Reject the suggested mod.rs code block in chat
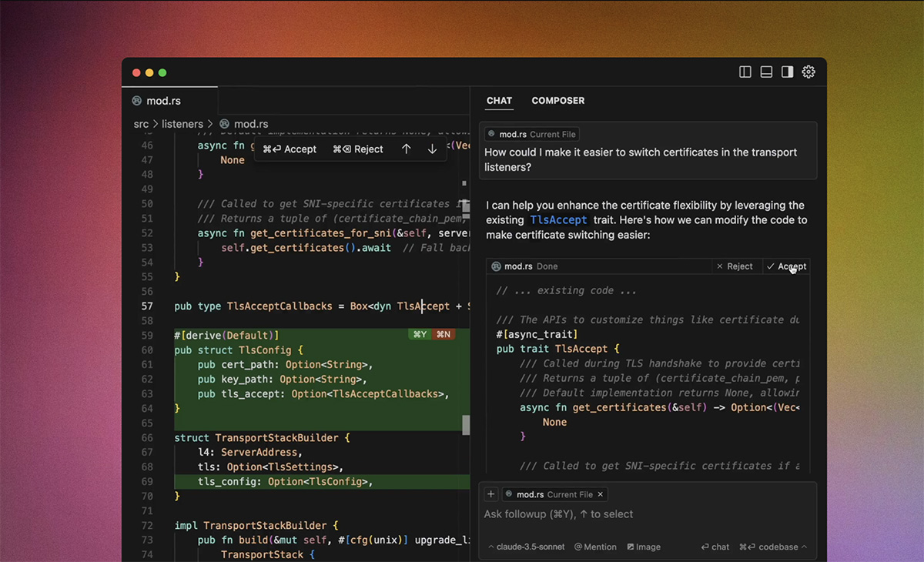This screenshot has height=562, width=924. 735,266
